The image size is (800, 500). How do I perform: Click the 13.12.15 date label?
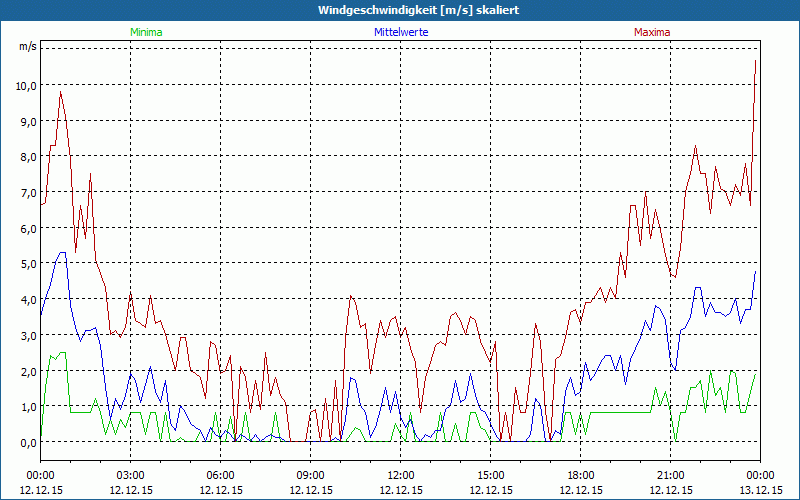760,490
